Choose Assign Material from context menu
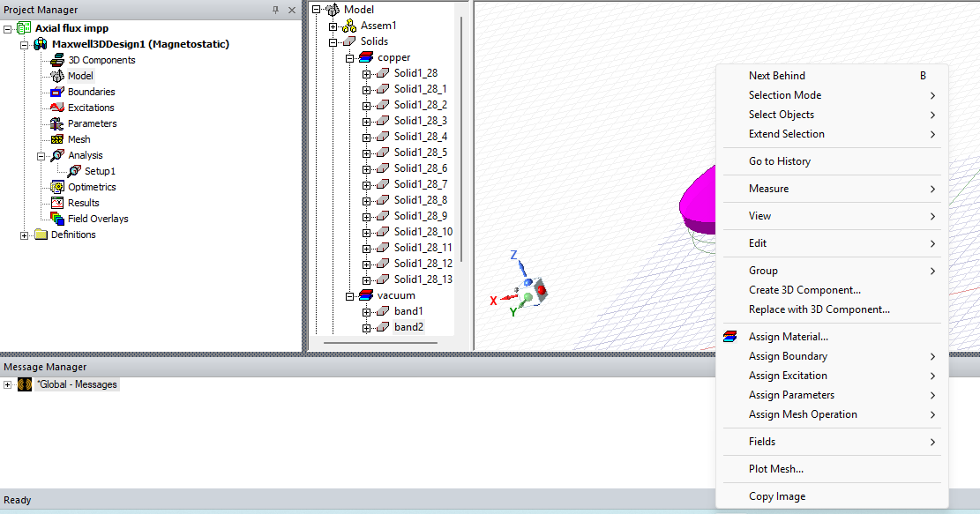This screenshot has width=980, height=514. tap(832, 337)
